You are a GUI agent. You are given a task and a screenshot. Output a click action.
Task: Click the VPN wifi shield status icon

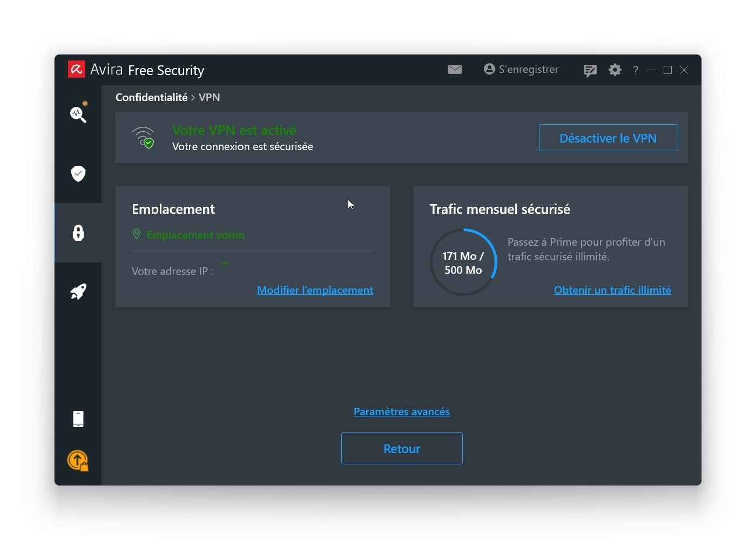click(x=143, y=138)
